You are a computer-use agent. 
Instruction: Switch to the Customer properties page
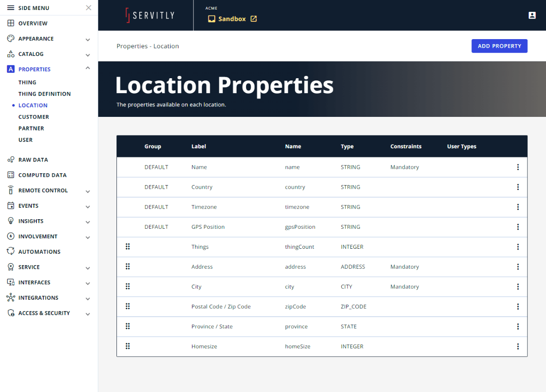[x=32, y=116]
